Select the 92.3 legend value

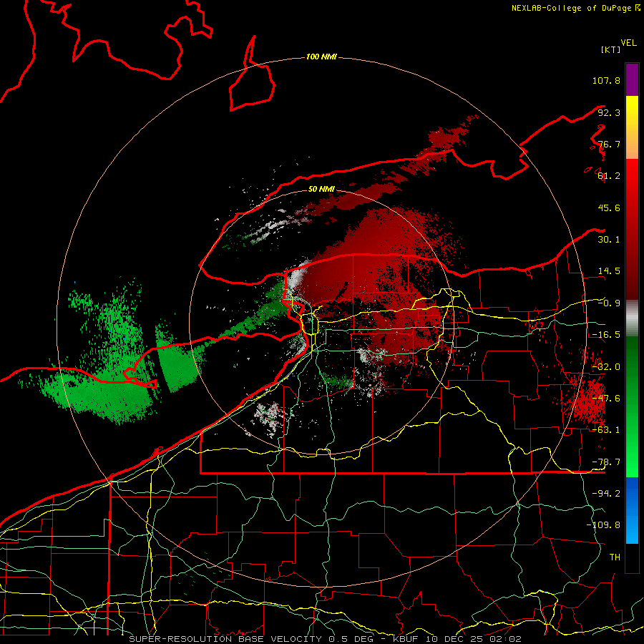[x=609, y=112]
